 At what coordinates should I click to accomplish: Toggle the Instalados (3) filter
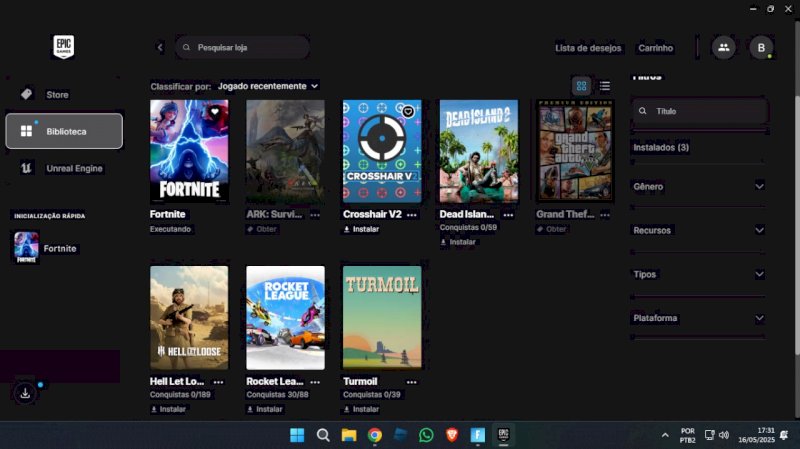pos(661,147)
